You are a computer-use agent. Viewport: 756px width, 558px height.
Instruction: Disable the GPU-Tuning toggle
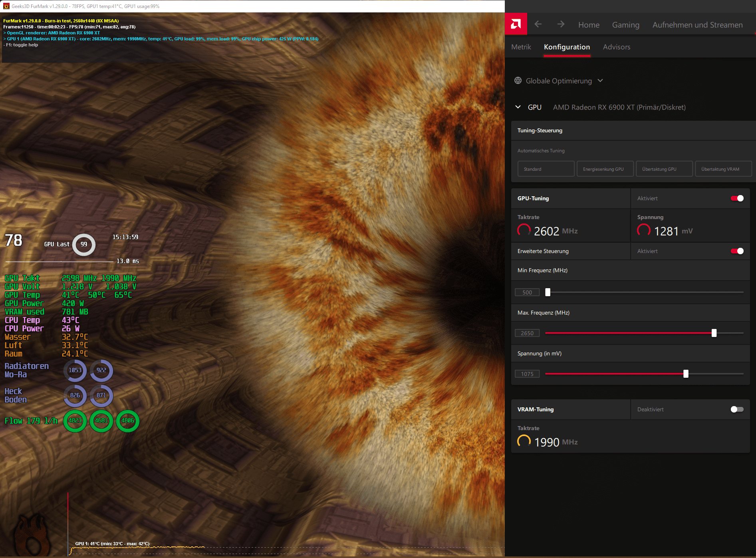pos(737,198)
